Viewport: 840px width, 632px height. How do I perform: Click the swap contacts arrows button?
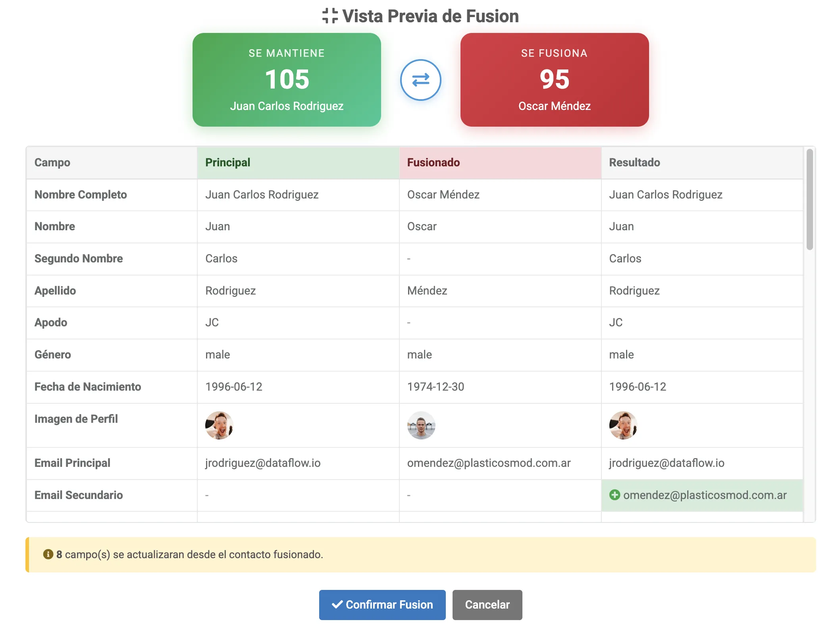coord(420,80)
